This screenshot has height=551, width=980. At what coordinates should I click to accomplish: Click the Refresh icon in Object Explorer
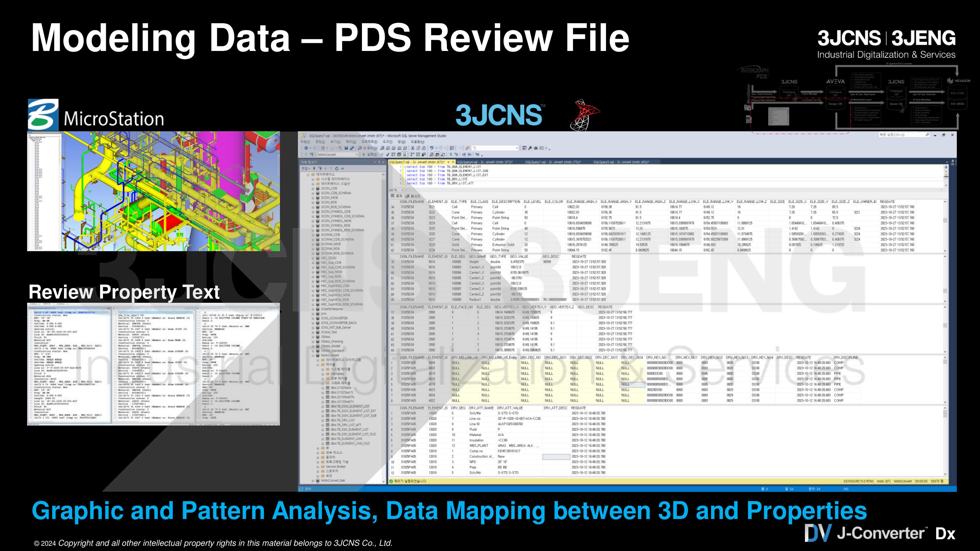tap(337, 169)
